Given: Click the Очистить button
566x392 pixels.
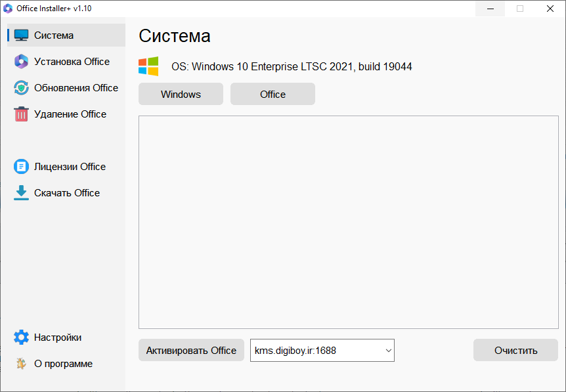Looking at the screenshot, I should click(x=515, y=351).
